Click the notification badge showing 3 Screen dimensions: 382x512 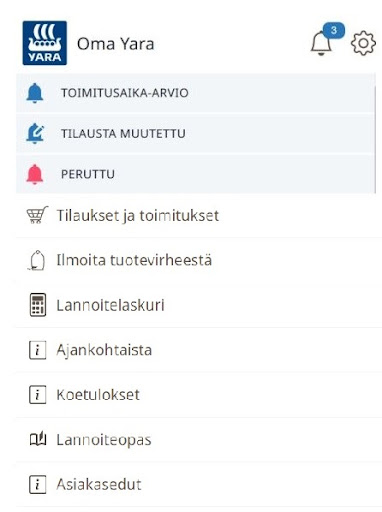(334, 31)
